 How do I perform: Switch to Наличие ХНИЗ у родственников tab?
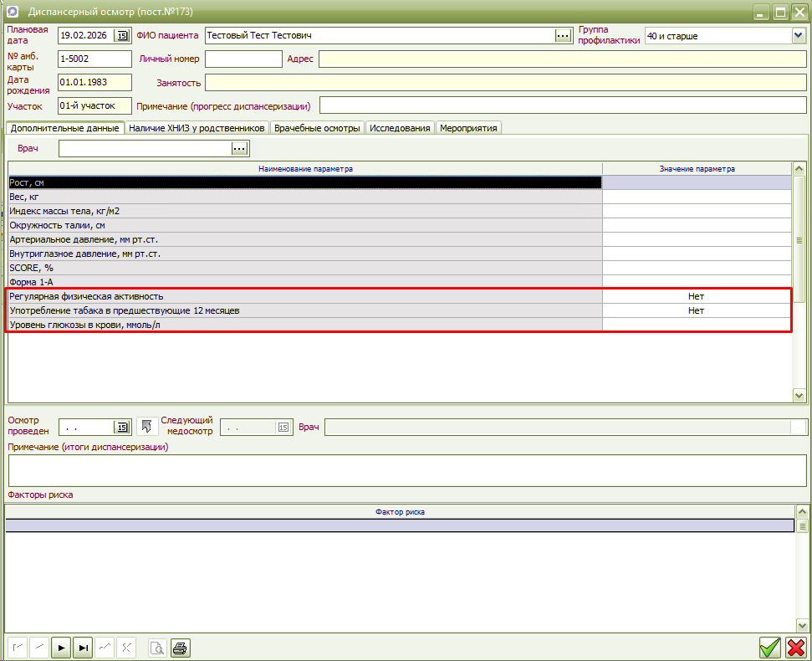click(197, 128)
